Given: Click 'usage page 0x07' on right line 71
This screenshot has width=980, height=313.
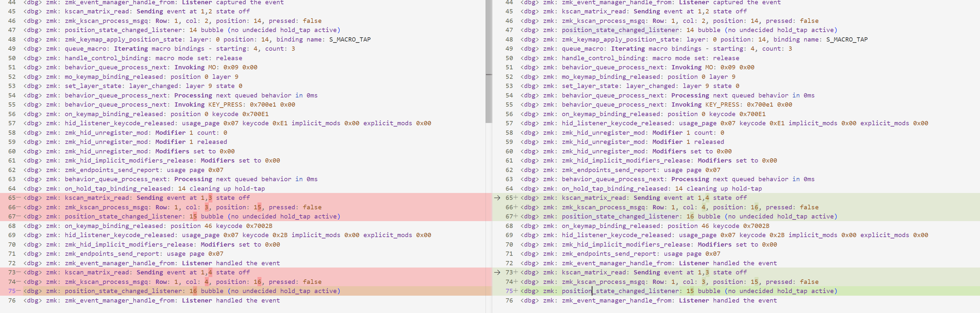Looking at the screenshot, I should coord(692,254).
